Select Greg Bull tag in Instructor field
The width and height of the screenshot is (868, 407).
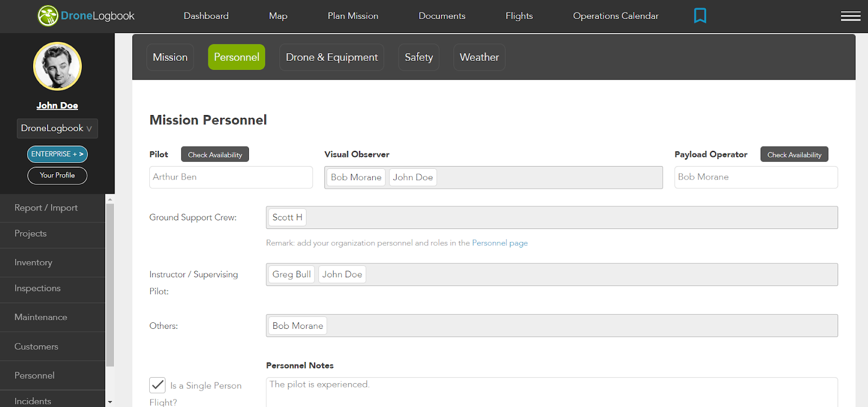click(291, 275)
